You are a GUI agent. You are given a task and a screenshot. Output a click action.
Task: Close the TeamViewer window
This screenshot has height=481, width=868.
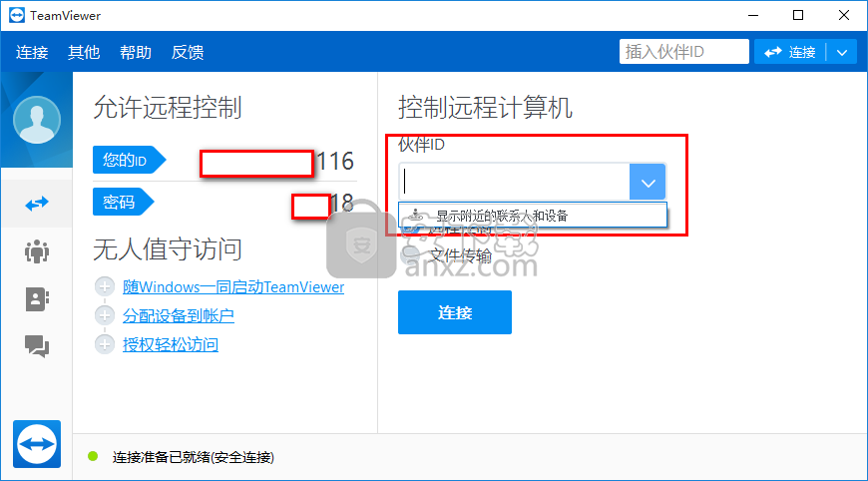point(844,16)
